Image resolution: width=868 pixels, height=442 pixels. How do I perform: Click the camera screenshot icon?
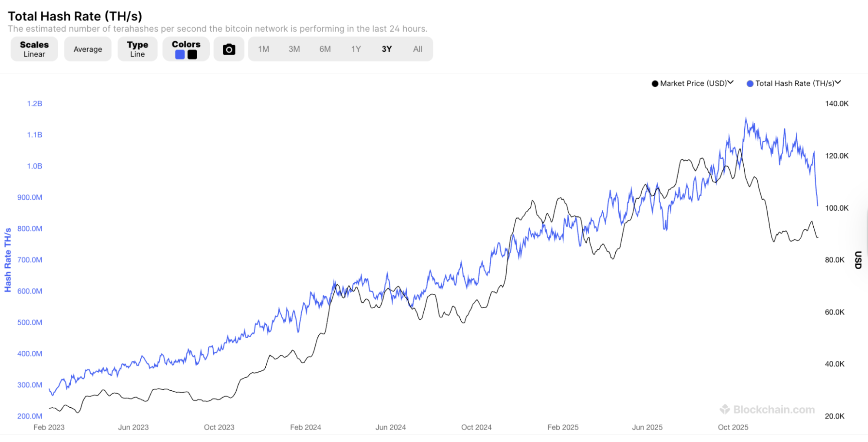[x=229, y=49]
